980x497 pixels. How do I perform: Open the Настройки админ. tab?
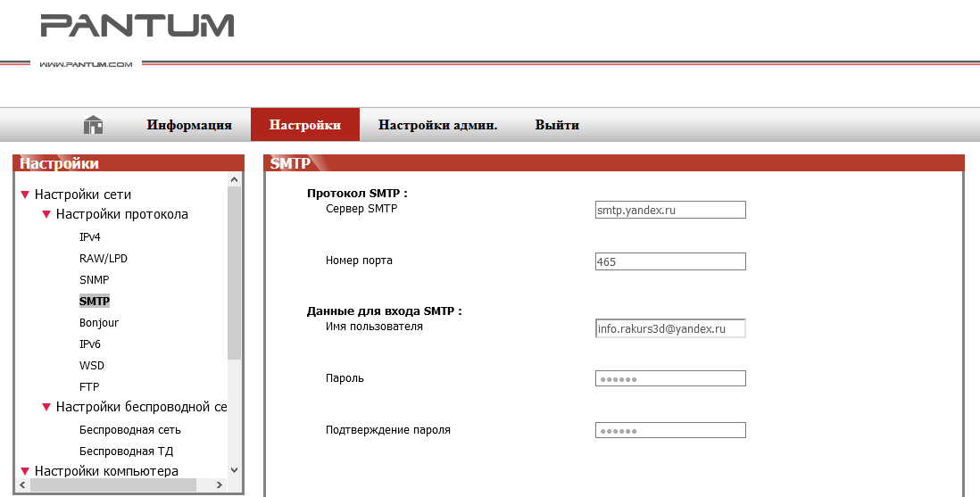click(x=437, y=125)
